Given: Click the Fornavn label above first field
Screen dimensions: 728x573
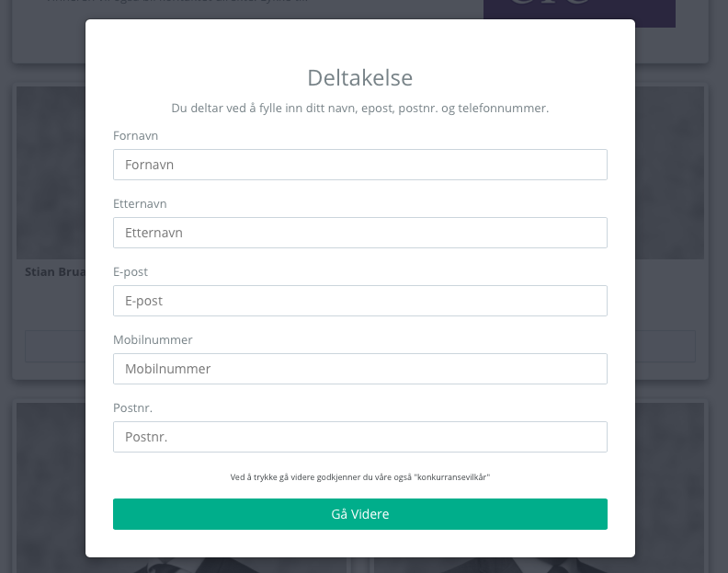Looking at the screenshot, I should (135, 136).
